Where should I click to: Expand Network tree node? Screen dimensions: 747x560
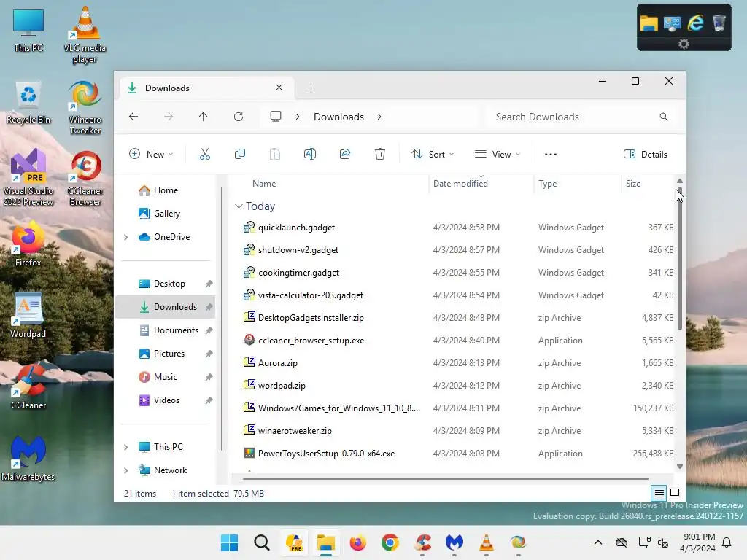[125, 470]
